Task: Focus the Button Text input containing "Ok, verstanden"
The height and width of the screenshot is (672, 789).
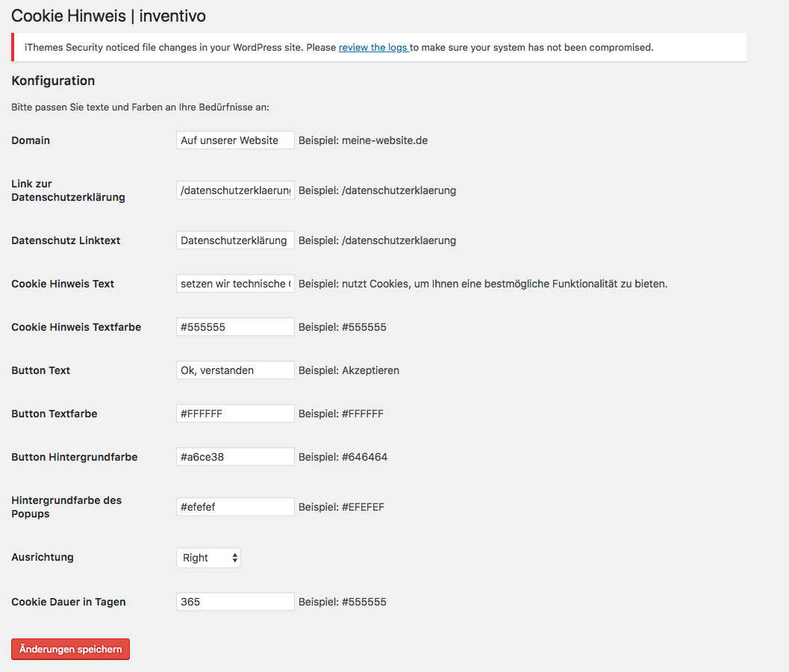Action: (235, 370)
